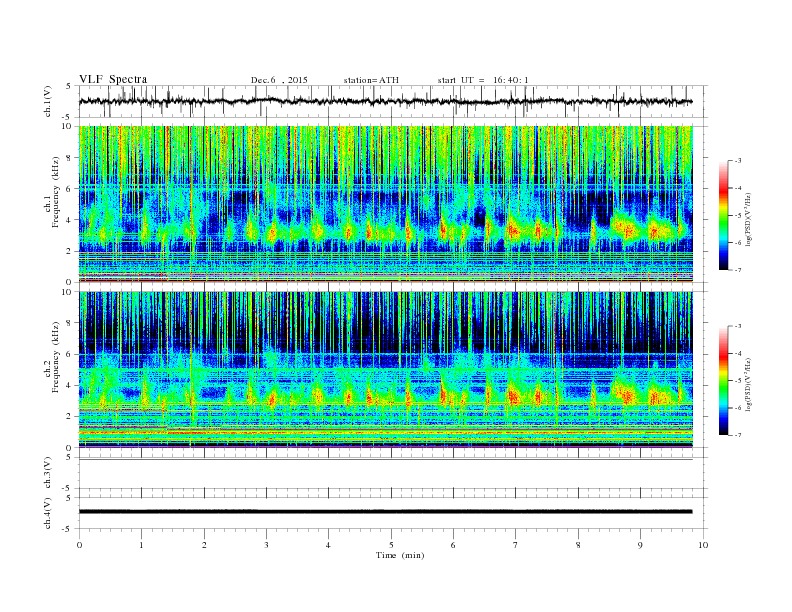Click the 'VLF Spectra' plot title
Image resolution: width=792 pixels, height=612 pixels.
click(113, 79)
